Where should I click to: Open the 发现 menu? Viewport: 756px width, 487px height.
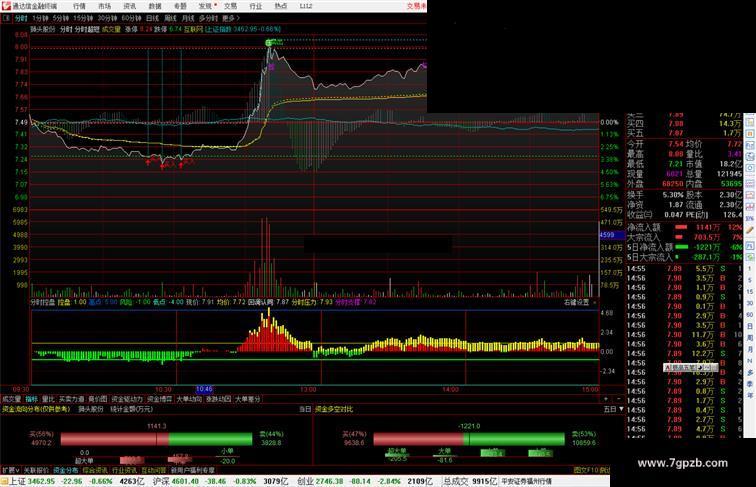pyautogui.click(x=205, y=6)
